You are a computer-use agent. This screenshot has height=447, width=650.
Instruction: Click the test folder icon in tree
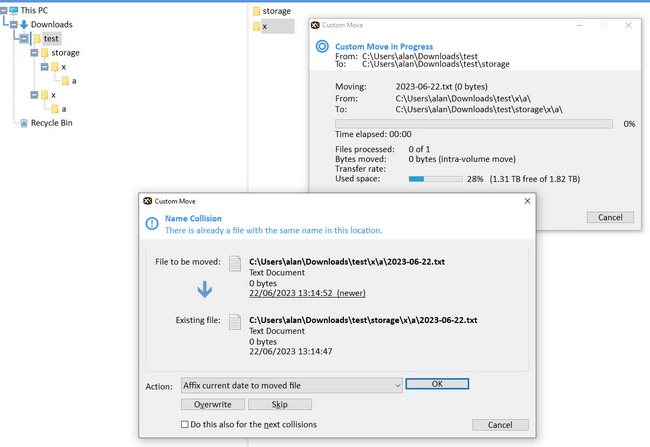point(37,39)
